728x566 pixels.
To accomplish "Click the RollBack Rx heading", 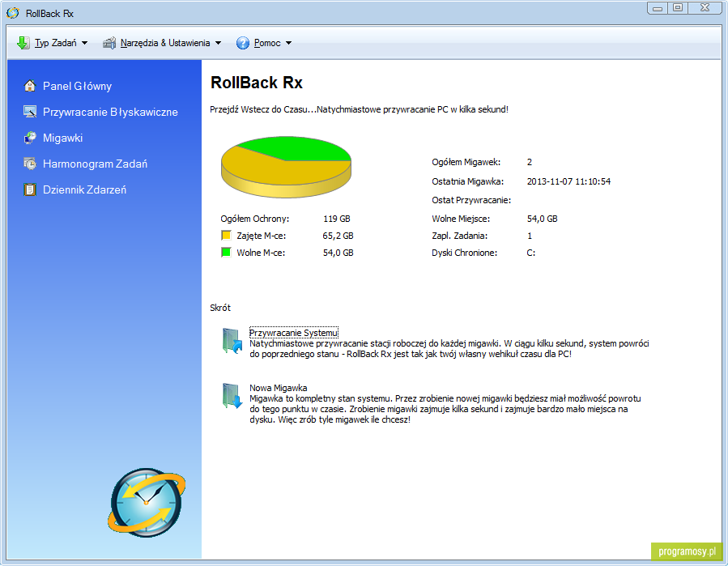I will tap(256, 83).
